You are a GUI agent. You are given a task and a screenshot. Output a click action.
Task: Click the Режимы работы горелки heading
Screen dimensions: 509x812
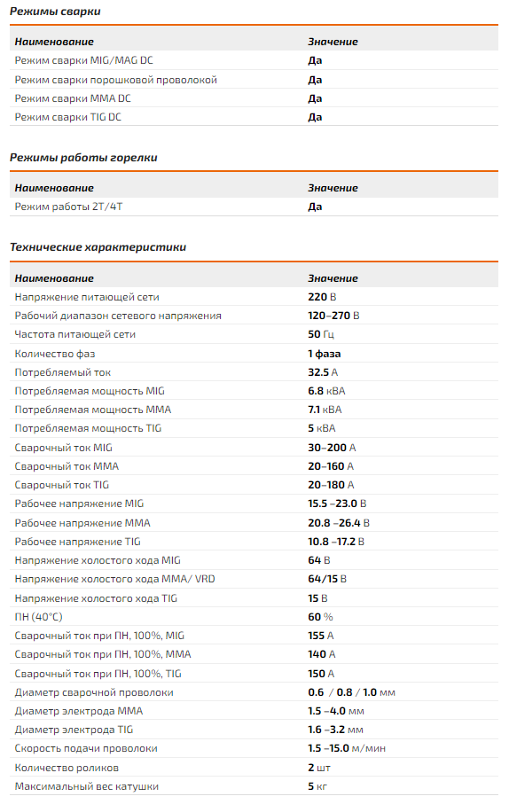click(x=83, y=158)
